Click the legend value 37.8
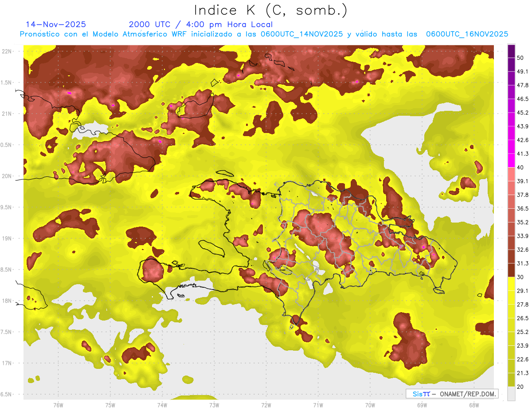Image resolution: width=532 pixels, height=411 pixels. pos(523,195)
